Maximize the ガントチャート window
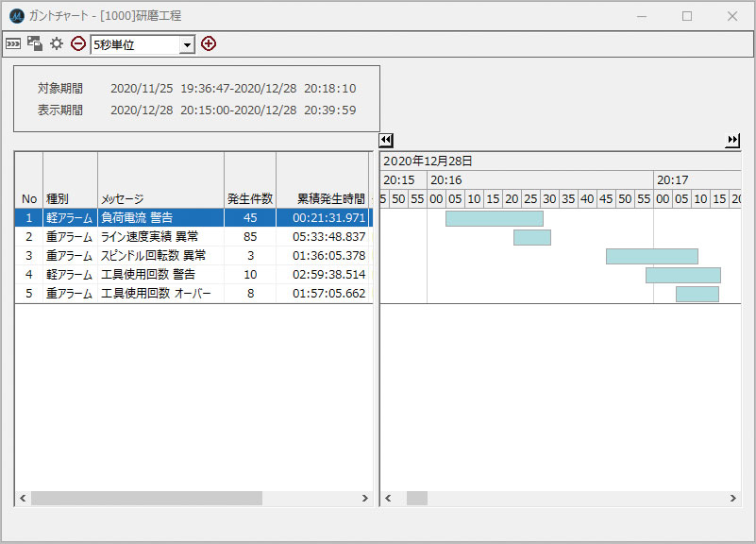Image resolution: width=756 pixels, height=544 pixels. point(687,16)
